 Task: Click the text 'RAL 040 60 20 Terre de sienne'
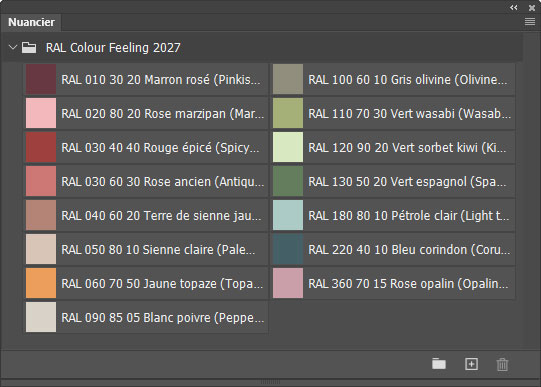(146, 216)
